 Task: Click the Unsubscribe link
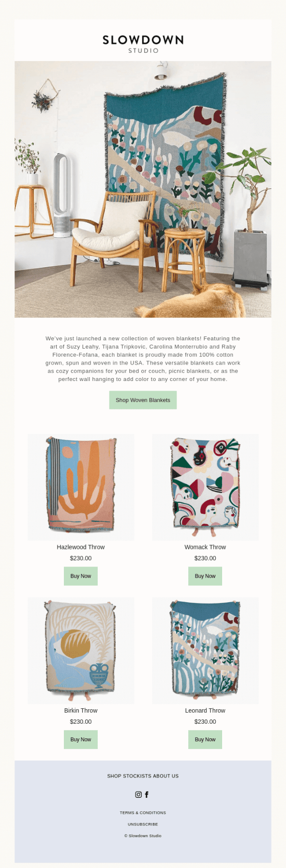point(143,824)
